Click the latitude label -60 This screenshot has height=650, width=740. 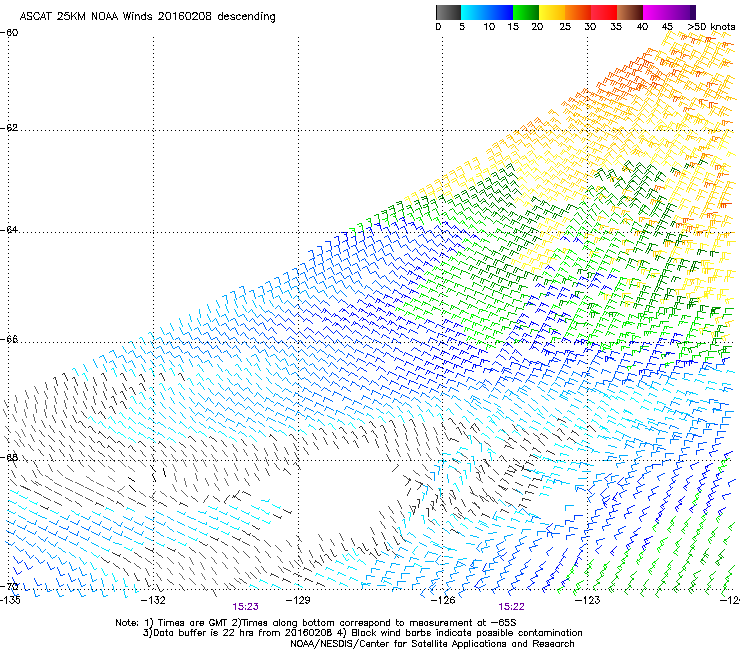(x=9, y=33)
